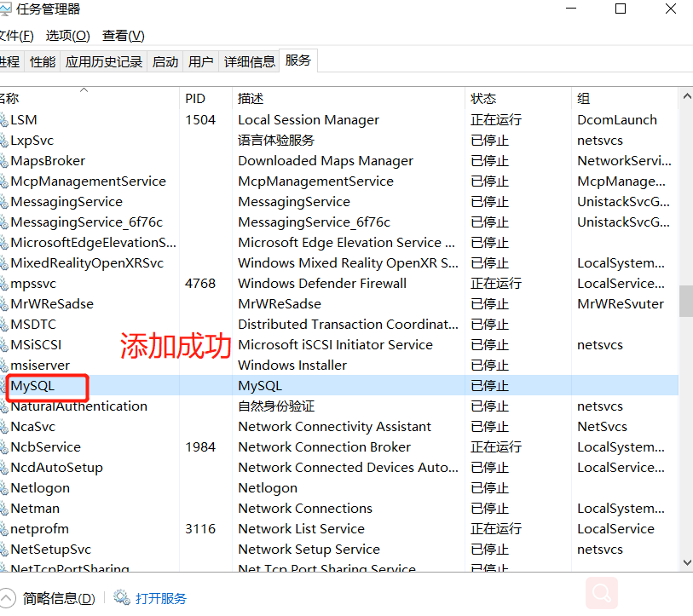Screen dimensions: 693x616
Task: Click the 简略信息(D) button
Action: coord(59,598)
